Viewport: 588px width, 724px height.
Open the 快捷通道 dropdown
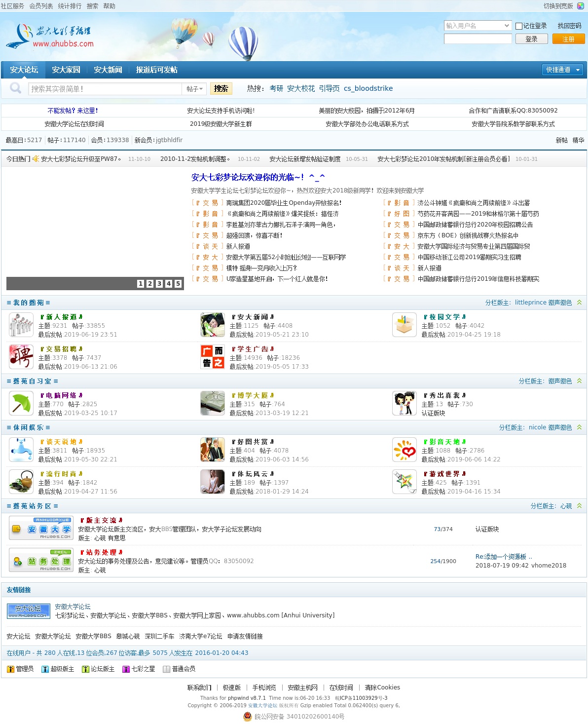coord(562,70)
